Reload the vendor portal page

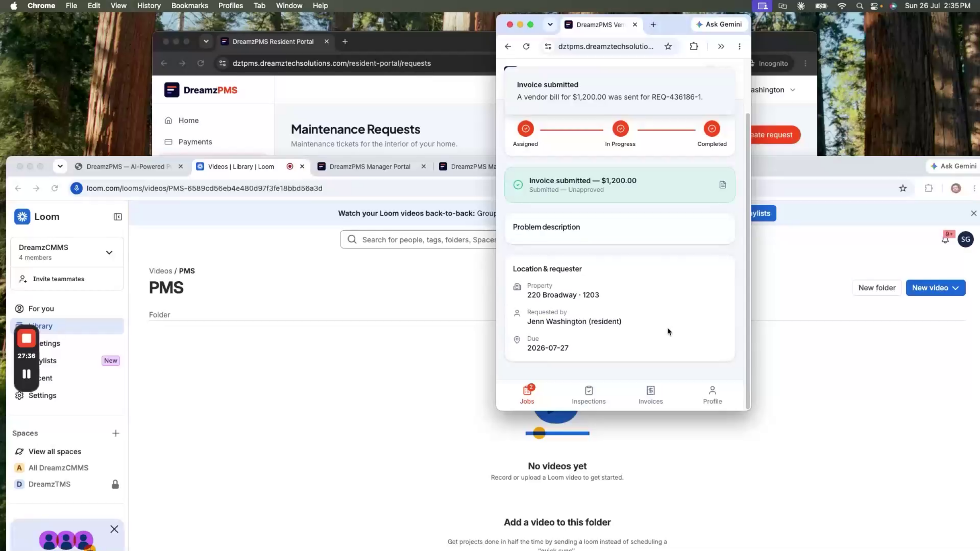pyautogui.click(x=526, y=47)
